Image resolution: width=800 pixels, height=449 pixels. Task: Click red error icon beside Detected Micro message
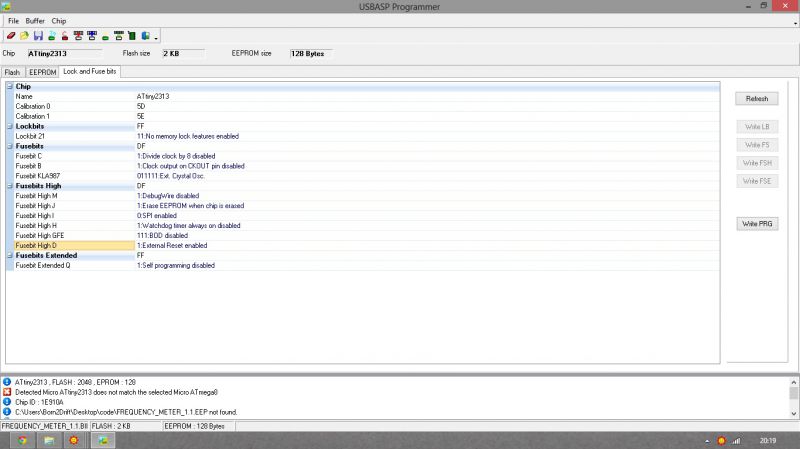click(x=7, y=392)
